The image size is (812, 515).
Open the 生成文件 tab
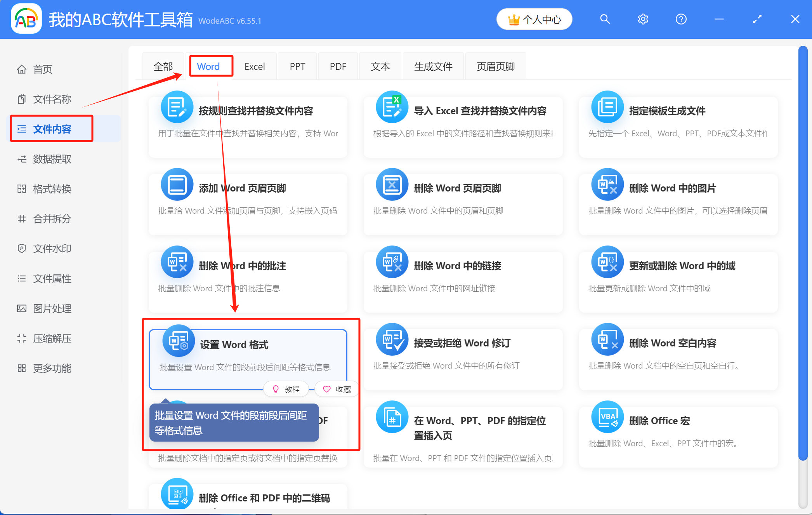tap(433, 66)
